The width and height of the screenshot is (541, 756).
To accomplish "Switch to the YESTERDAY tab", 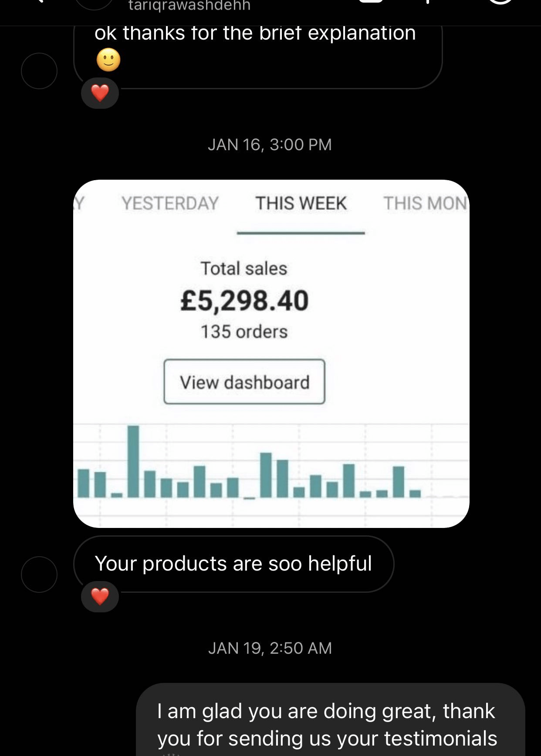I will pos(170,203).
